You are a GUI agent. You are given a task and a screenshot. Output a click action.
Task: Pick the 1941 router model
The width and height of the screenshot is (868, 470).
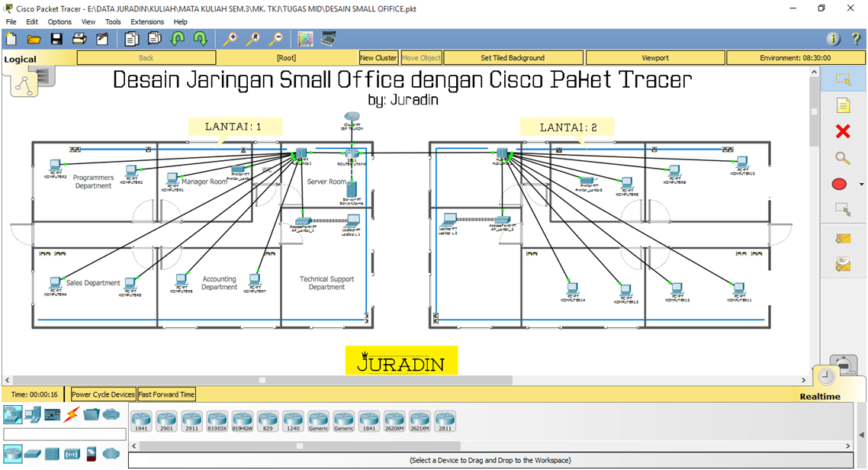click(x=141, y=421)
